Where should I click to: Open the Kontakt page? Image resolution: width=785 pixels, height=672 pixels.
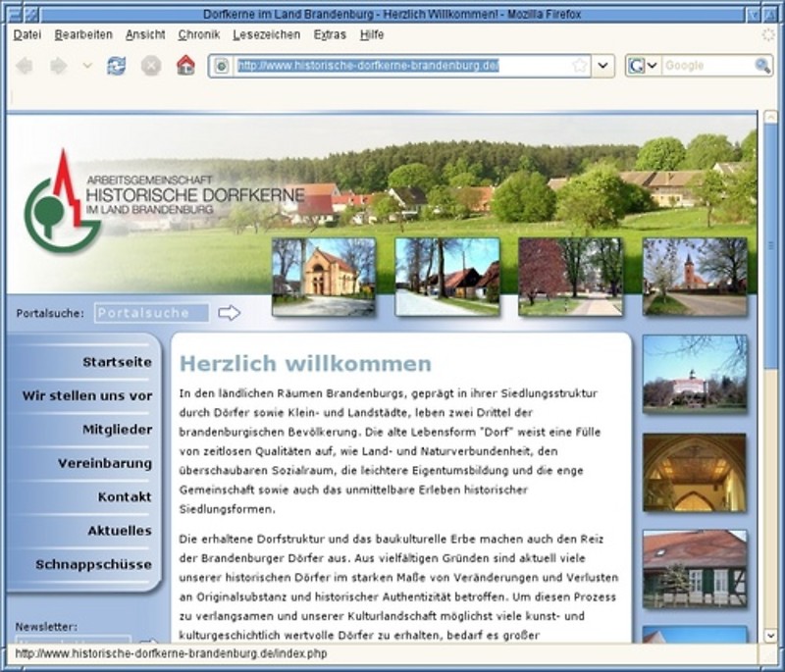pyautogui.click(x=125, y=496)
